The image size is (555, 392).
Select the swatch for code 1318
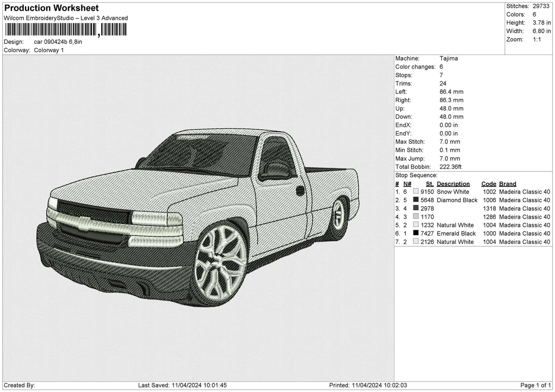(x=416, y=208)
